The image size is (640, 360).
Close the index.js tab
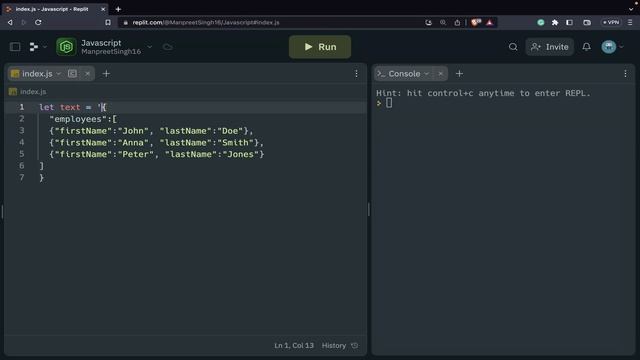(87, 74)
